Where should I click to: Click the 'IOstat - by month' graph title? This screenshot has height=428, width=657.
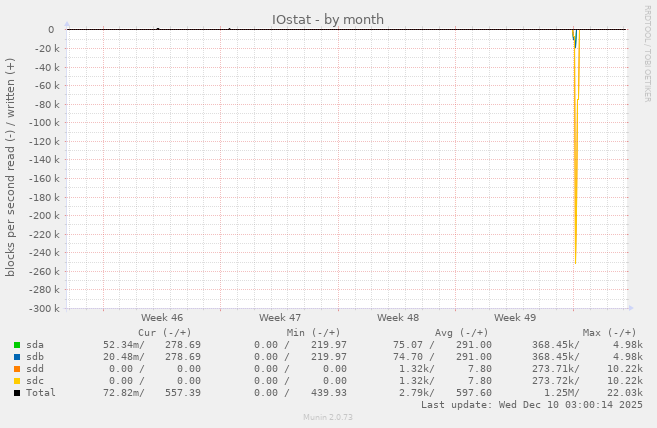327,19
